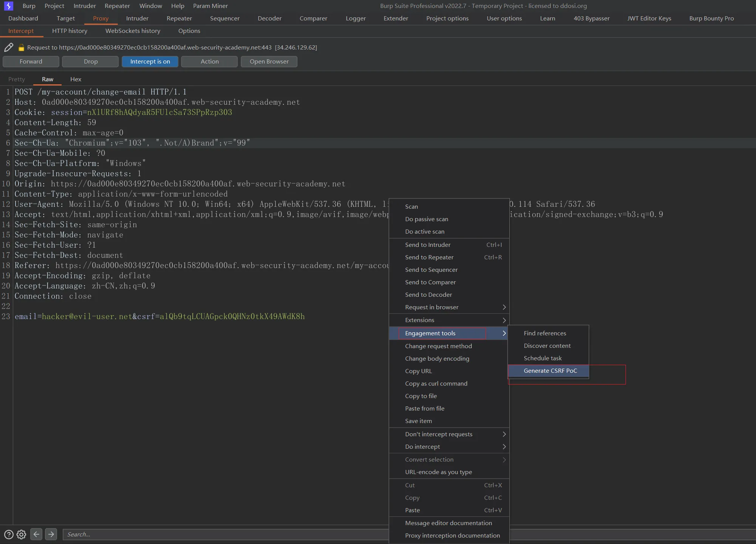Expand the Extensions submenu
This screenshot has height=544, width=756.
(504, 320)
